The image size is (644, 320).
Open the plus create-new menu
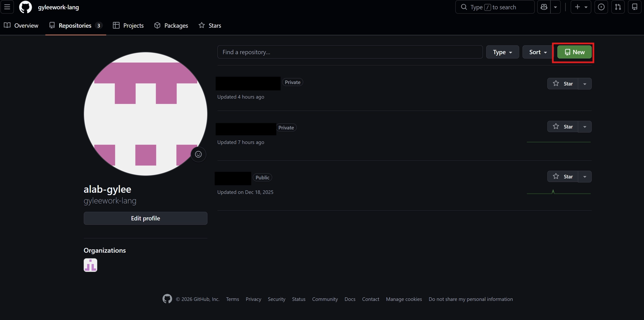(581, 7)
